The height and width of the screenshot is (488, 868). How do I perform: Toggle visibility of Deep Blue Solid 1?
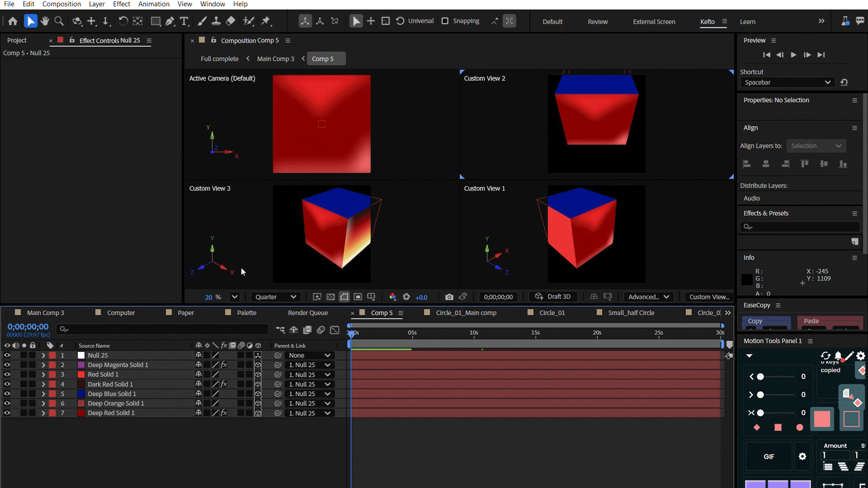[x=7, y=394]
